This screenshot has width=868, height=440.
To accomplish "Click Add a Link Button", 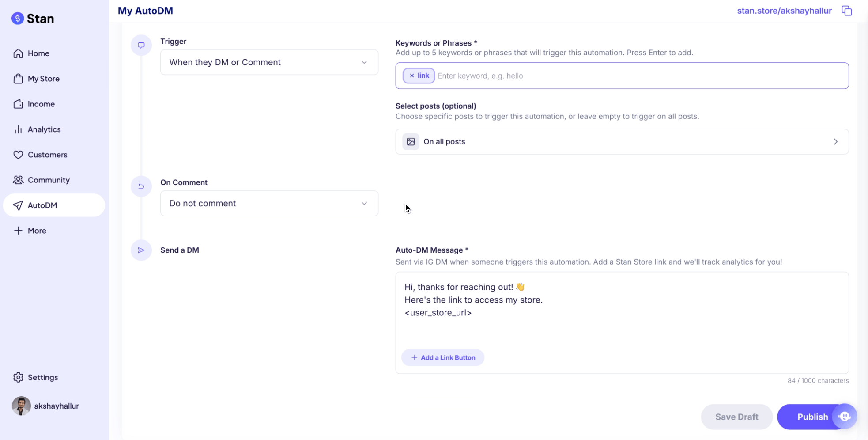I will pos(442,357).
